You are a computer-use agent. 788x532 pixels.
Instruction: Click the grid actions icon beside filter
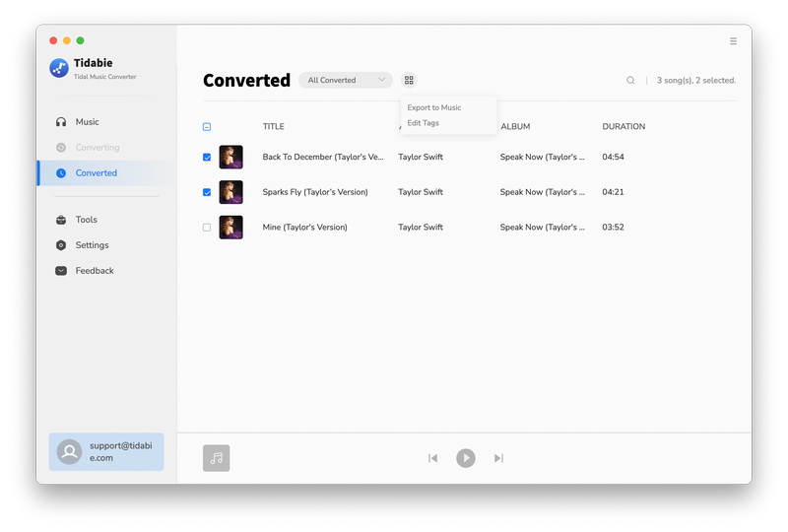[x=409, y=80]
